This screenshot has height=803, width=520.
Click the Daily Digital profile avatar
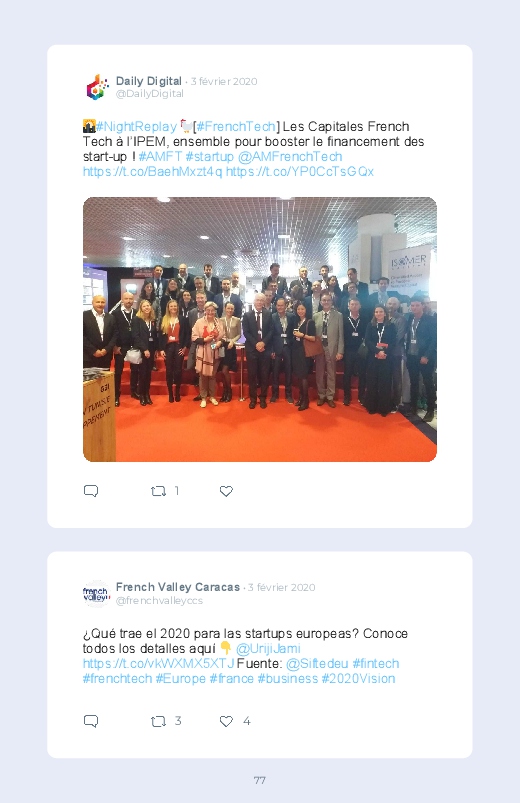point(97,87)
